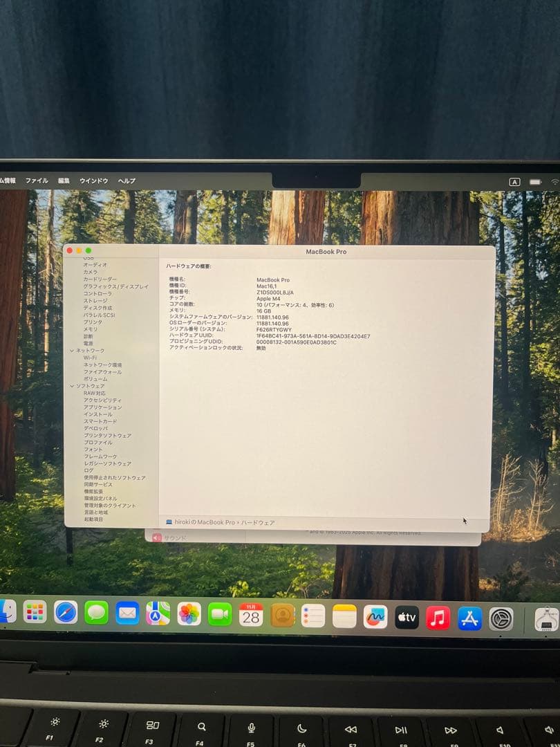Select ボリューム in the sidebar
This screenshot has height=747, width=560.
[x=95, y=379]
